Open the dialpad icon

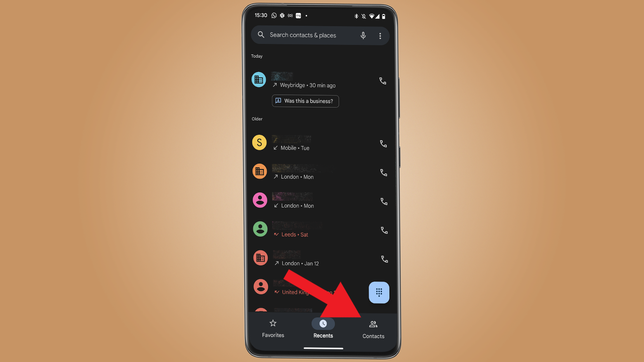tap(378, 292)
